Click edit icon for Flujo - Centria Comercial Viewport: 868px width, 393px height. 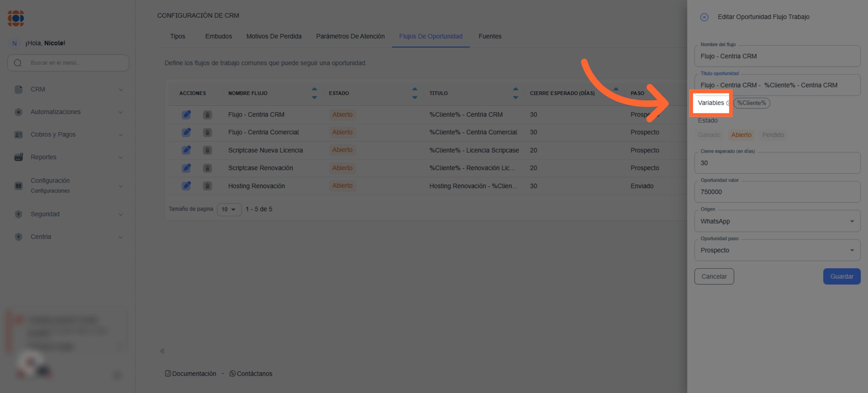[186, 132]
